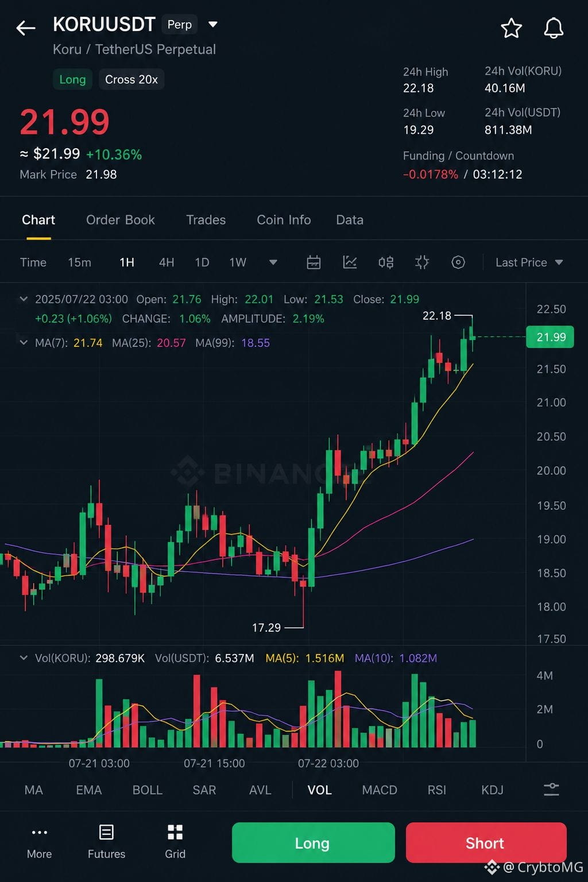Tap the MA(25) 20.57 value
The height and width of the screenshot is (882, 588).
click(171, 343)
